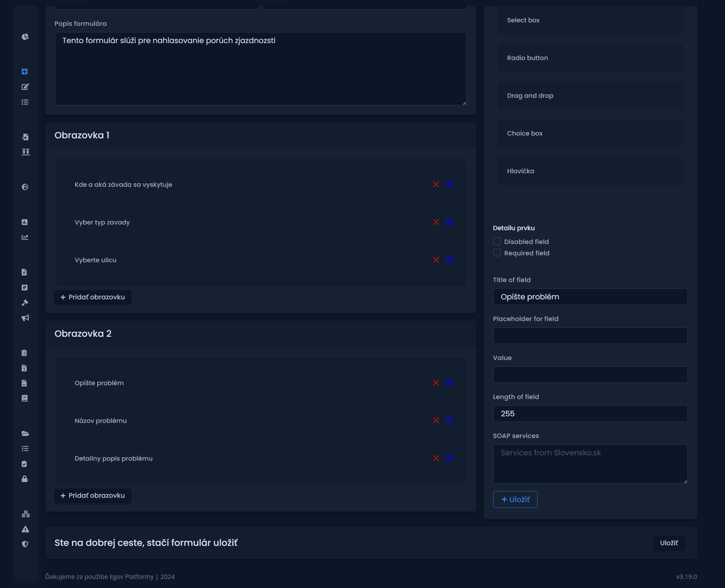
Task: Click into the Placeholder for field input
Action: [590, 336]
